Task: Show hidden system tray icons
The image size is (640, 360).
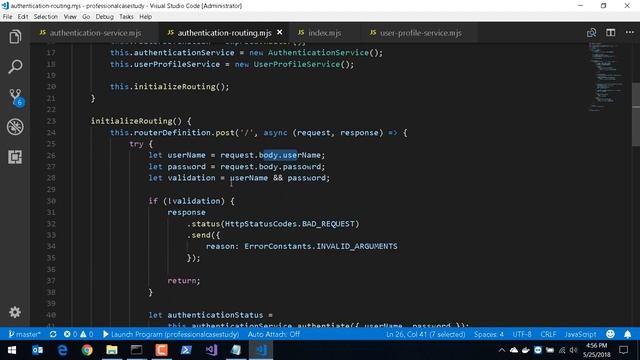Action: (502, 350)
